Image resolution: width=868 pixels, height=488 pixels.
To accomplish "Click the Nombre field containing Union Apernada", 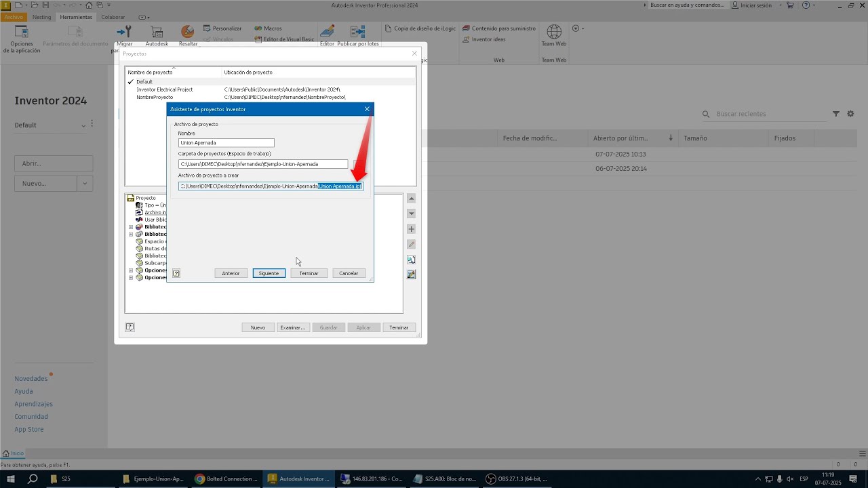I will [226, 143].
